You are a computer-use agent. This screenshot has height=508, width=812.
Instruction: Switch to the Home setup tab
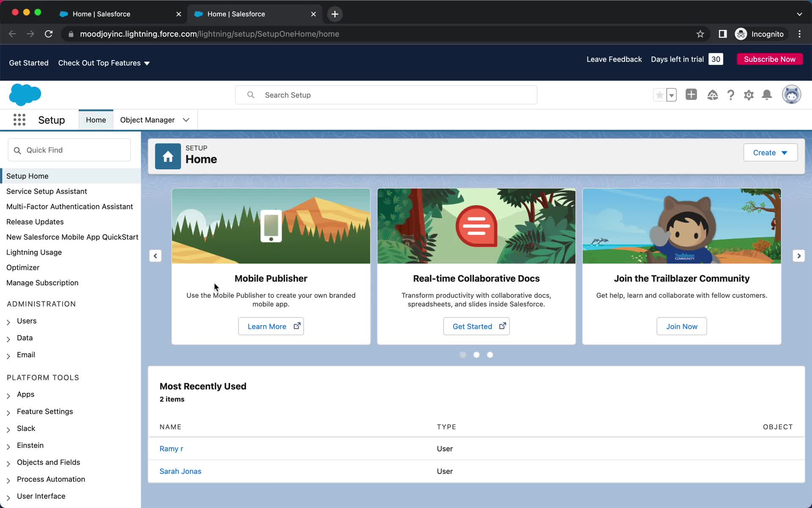(96, 120)
